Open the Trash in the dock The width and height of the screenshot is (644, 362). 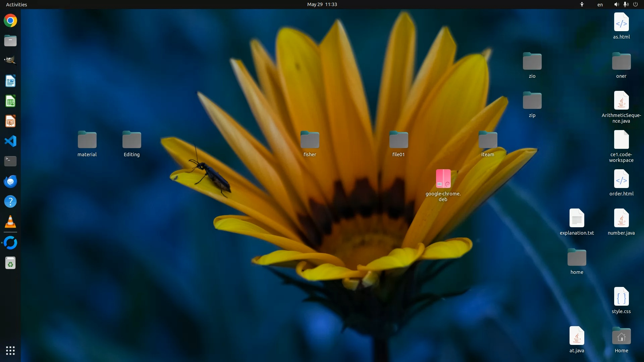[10, 263]
